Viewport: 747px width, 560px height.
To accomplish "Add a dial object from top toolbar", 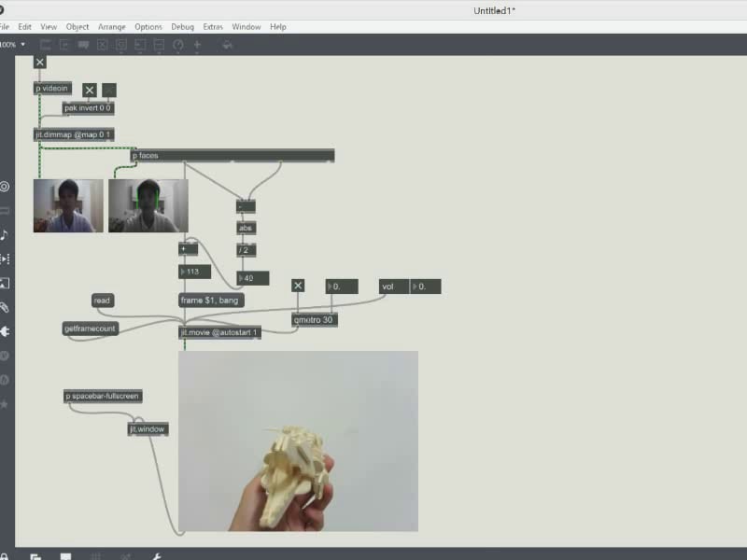I will [178, 45].
